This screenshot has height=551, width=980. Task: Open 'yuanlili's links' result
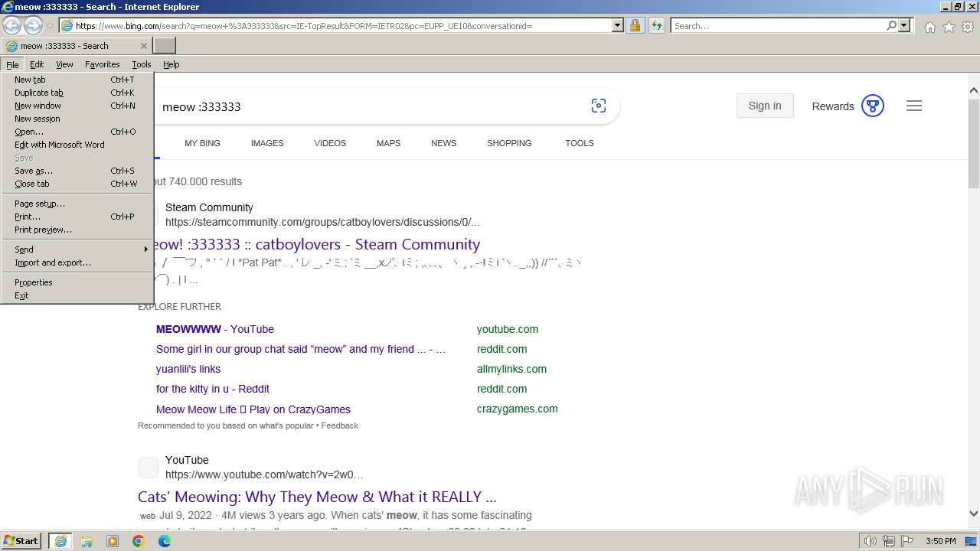[x=188, y=369]
